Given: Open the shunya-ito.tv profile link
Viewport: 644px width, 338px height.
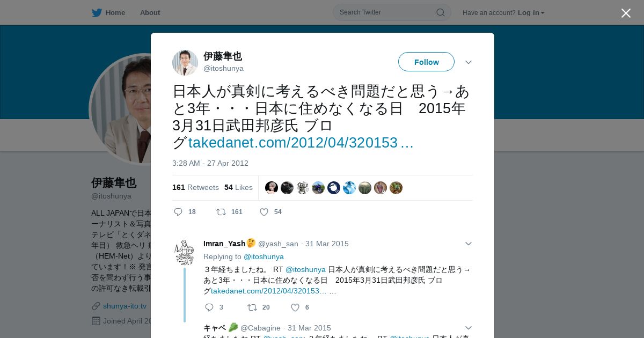Looking at the screenshot, I should click(125, 306).
